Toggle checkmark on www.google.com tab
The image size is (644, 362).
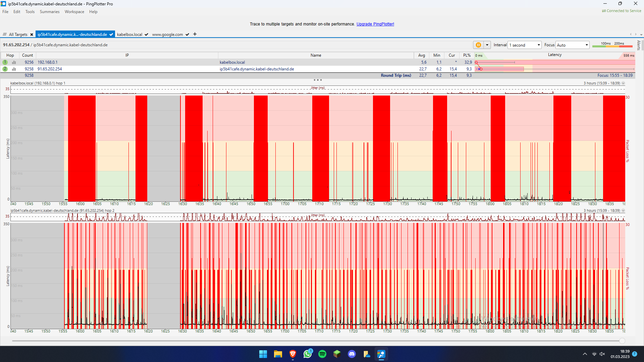tap(187, 35)
